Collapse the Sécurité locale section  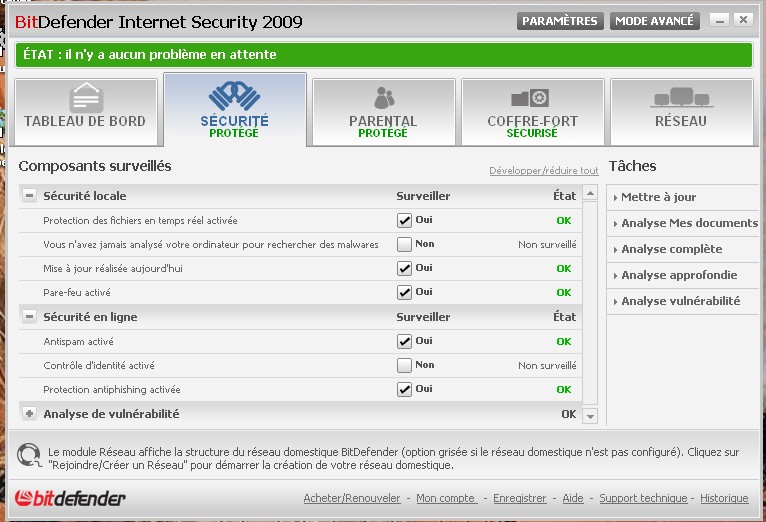pos(29,196)
